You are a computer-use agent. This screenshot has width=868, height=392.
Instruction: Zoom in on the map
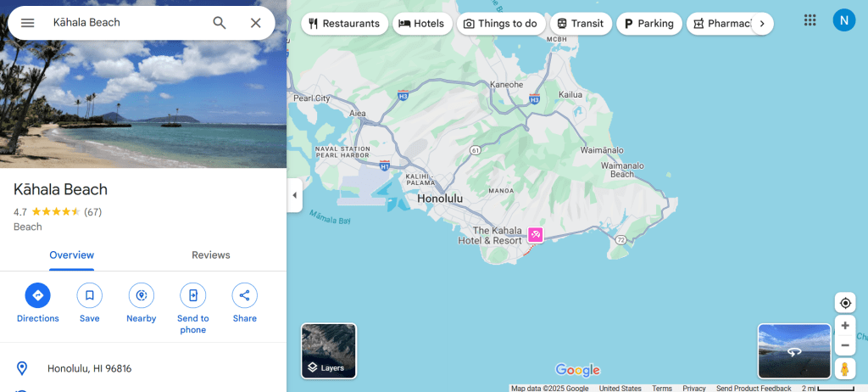845,326
